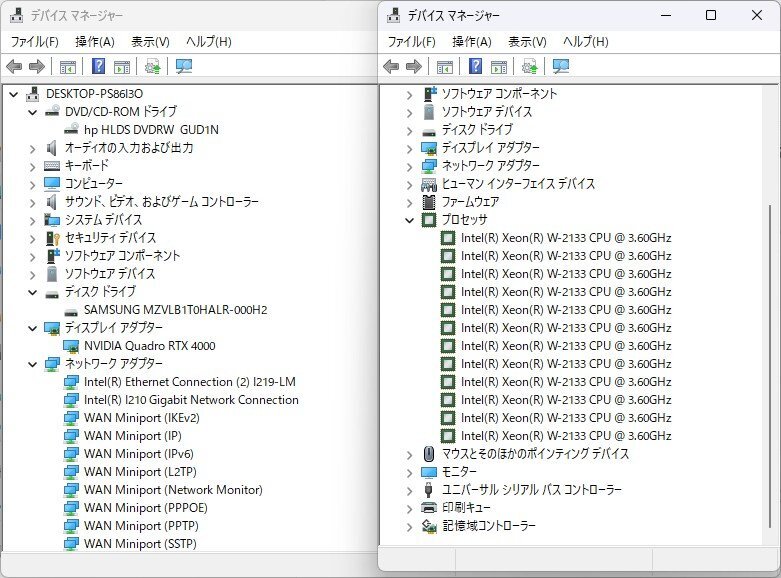
Task: Open ファイル(F) menu in right window
Action: point(411,42)
